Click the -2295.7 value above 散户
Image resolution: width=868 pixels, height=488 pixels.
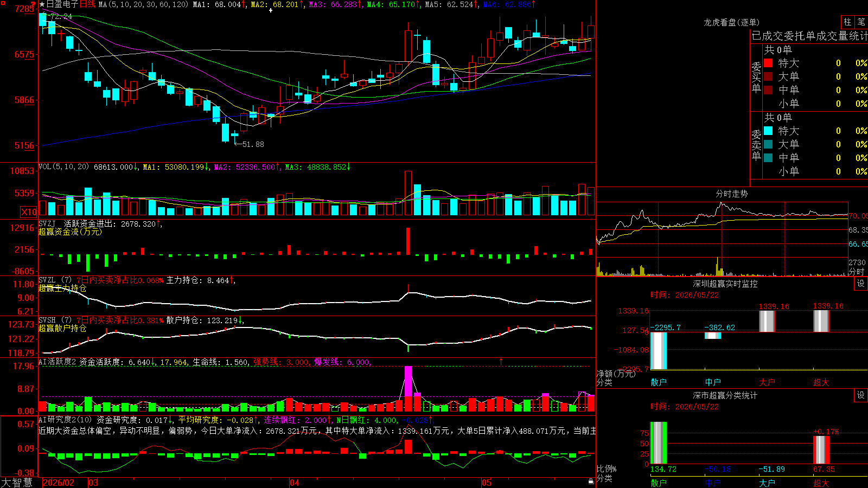[x=665, y=328]
